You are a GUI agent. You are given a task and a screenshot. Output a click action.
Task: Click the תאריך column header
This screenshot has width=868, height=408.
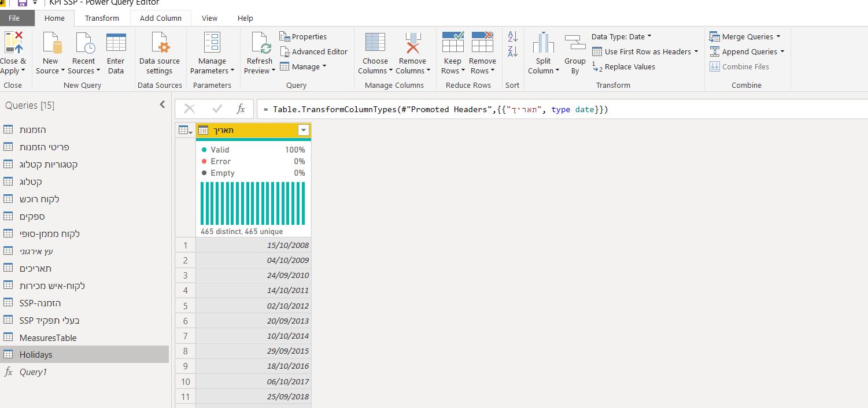click(253, 131)
